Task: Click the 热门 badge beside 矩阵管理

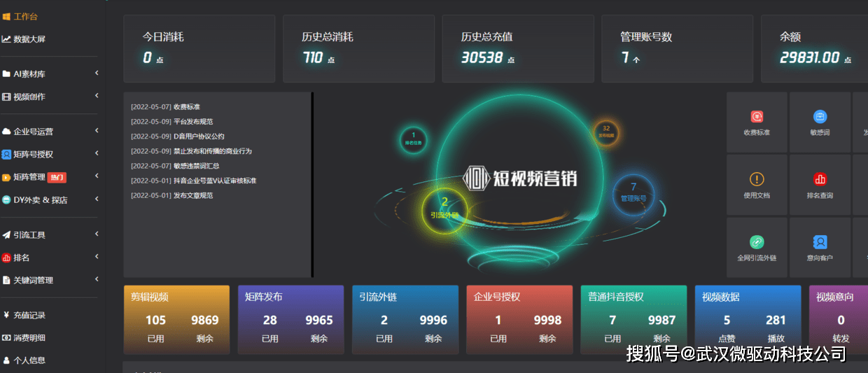Action: pyautogui.click(x=57, y=177)
